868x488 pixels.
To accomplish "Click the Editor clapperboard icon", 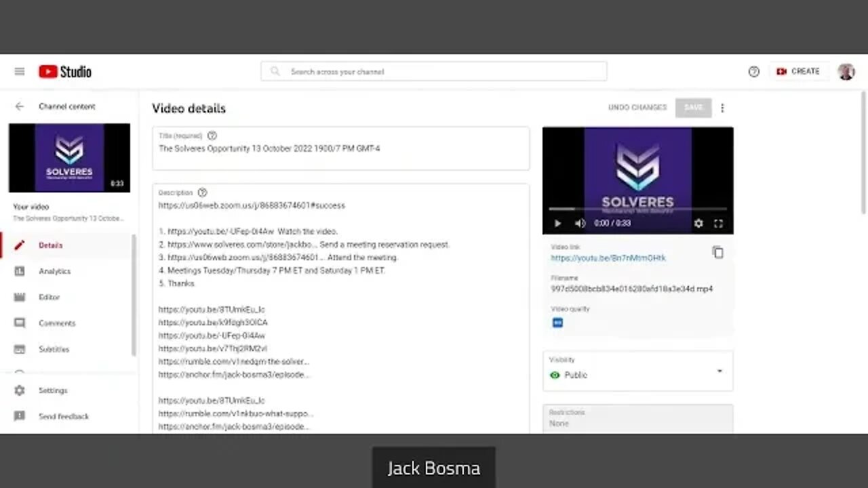I will pos(20,297).
